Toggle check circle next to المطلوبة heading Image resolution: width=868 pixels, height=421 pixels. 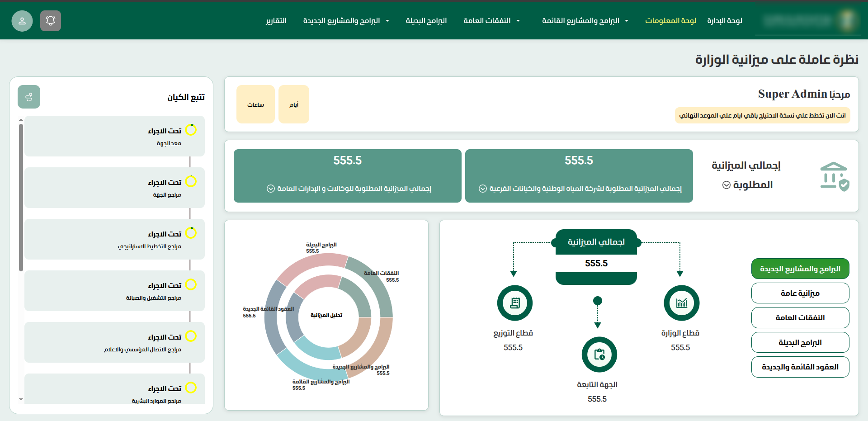pyautogui.click(x=726, y=185)
